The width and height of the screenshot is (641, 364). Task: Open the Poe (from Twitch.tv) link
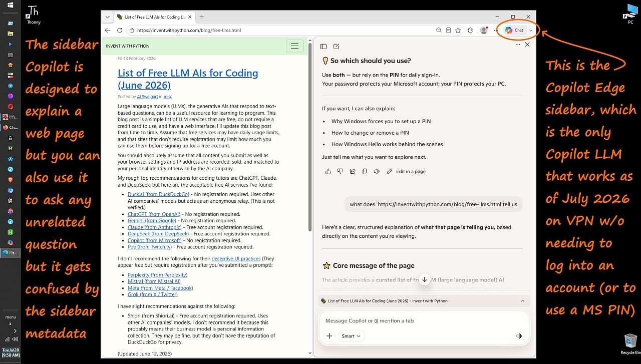[x=150, y=247]
